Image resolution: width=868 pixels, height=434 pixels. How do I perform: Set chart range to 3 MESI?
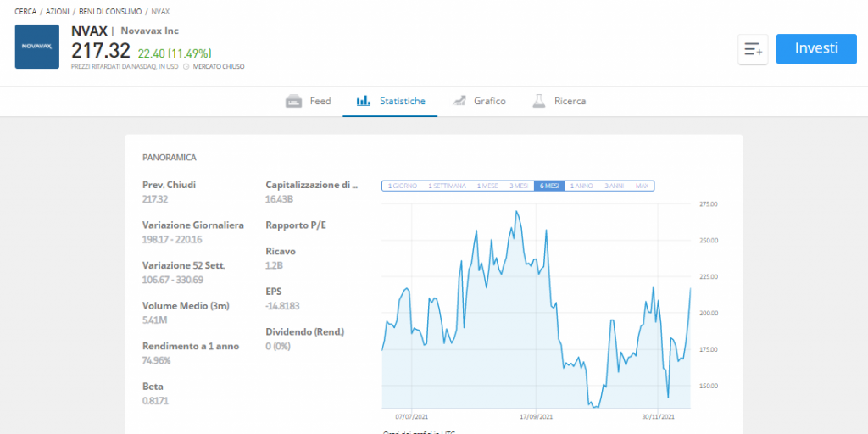pos(519,186)
